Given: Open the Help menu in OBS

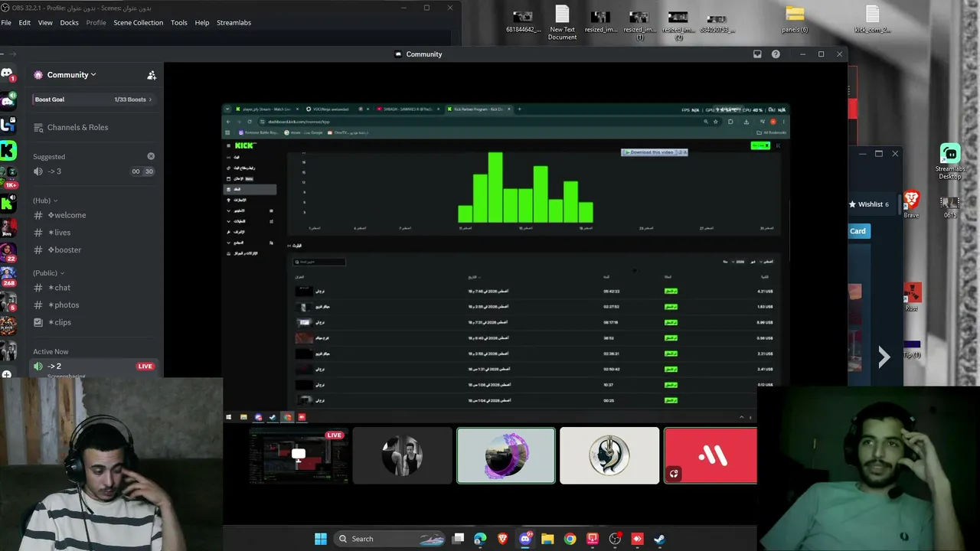Looking at the screenshot, I should (x=202, y=23).
